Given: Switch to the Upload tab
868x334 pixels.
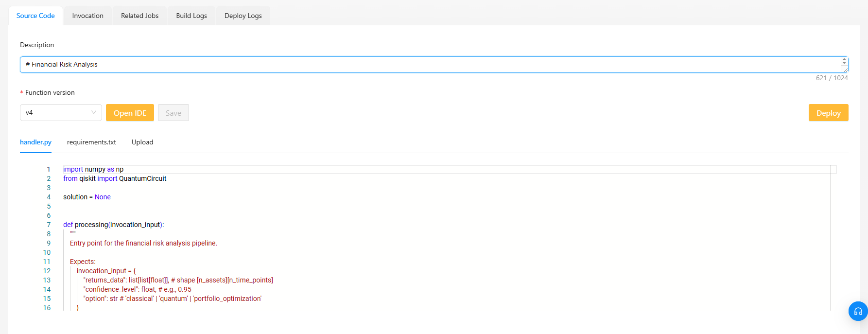Looking at the screenshot, I should click(142, 142).
